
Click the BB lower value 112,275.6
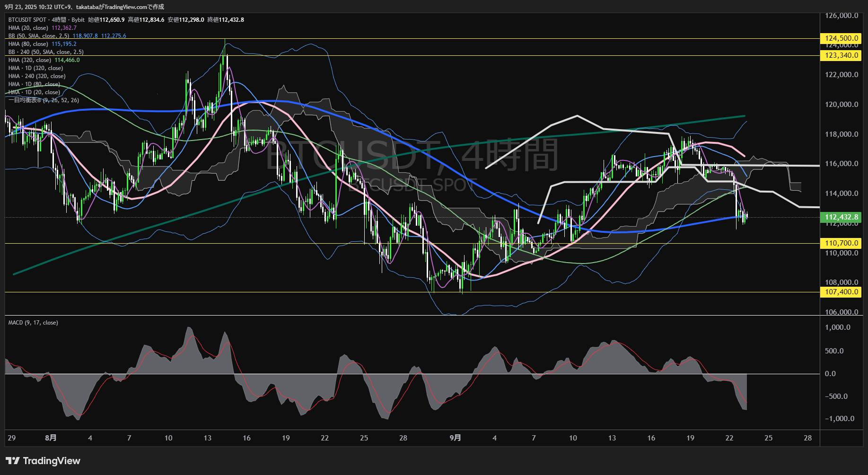[114, 36]
